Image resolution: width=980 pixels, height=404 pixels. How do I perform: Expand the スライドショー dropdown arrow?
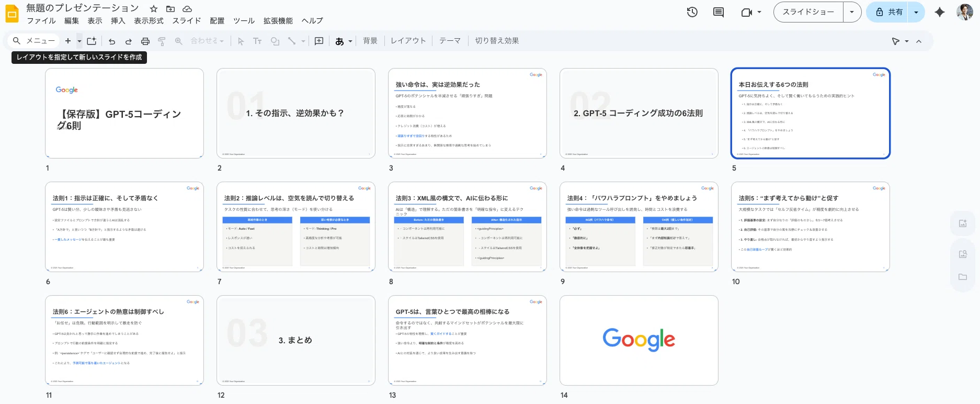pyautogui.click(x=852, y=12)
